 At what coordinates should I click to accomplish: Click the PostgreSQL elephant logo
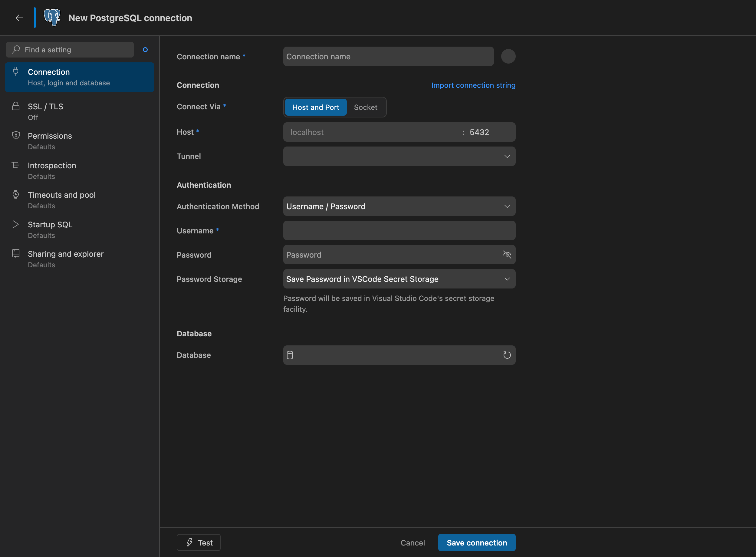pyautogui.click(x=52, y=18)
